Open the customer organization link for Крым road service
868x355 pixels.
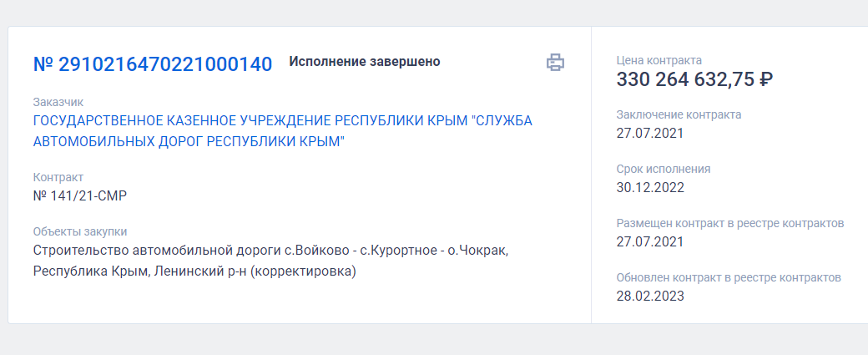point(282,131)
